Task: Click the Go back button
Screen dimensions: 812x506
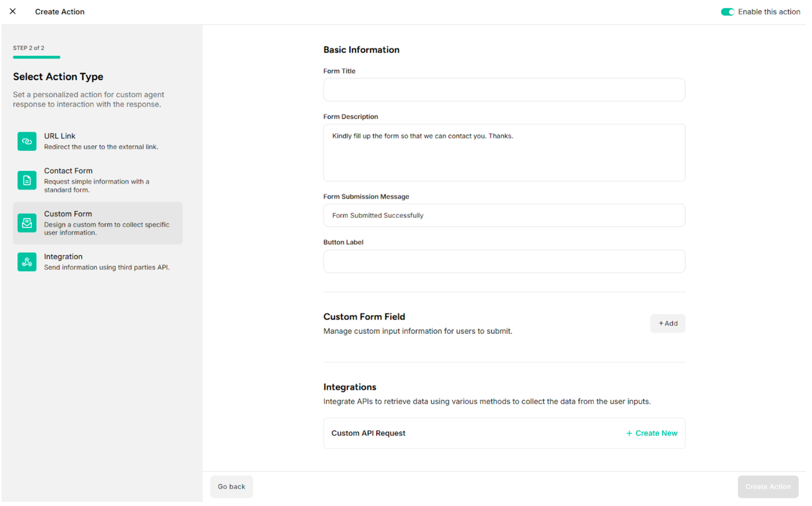Action: click(x=231, y=486)
